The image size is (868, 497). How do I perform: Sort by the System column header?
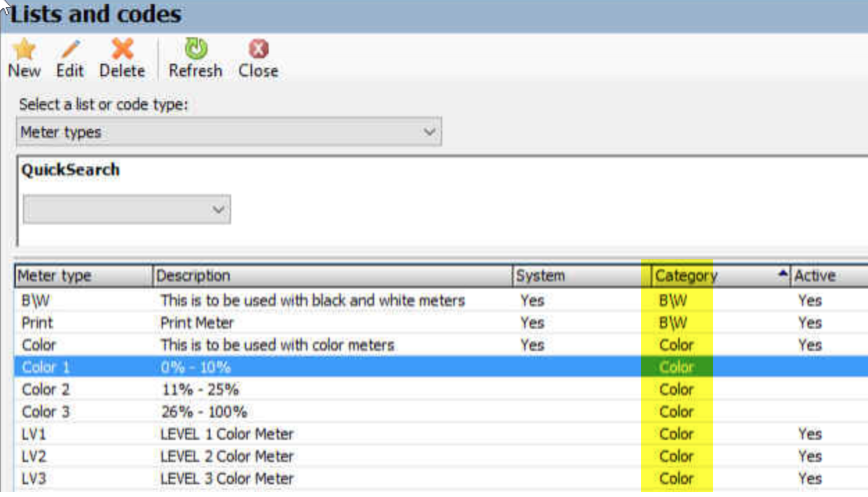(x=582, y=275)
